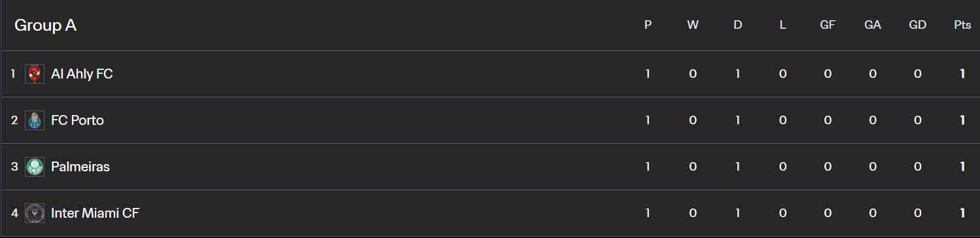Click the GA column header

coord(873,25)
